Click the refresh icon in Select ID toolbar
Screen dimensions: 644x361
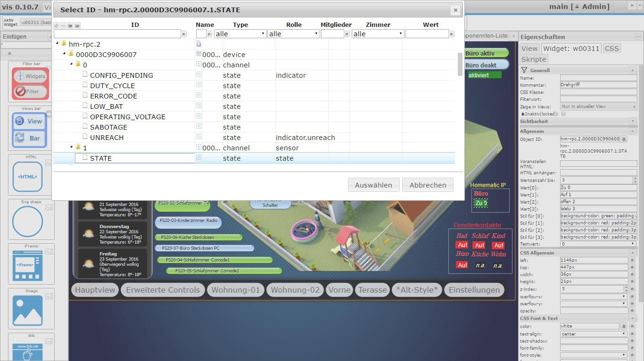[x=57, y=25]
